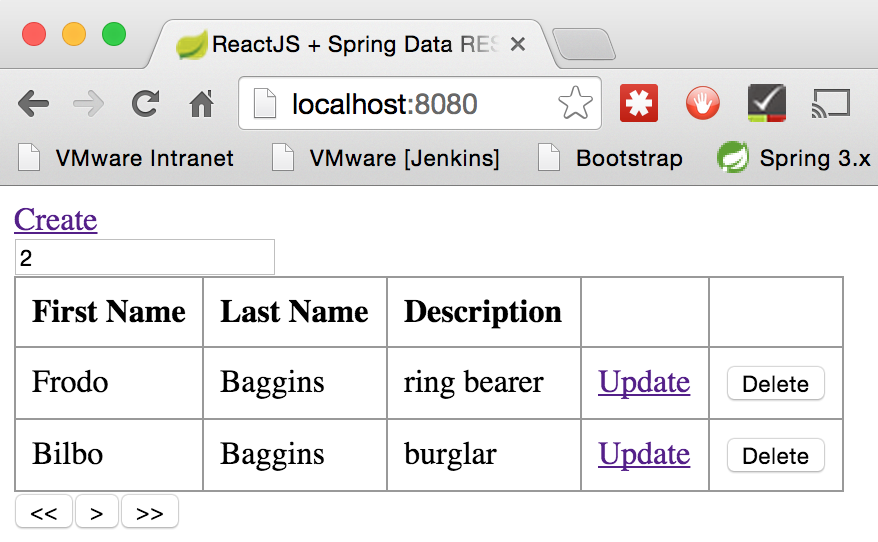Screen dimensions: 878x542
Task: Jump to the last page with >> button
Action: coord(150,513)
